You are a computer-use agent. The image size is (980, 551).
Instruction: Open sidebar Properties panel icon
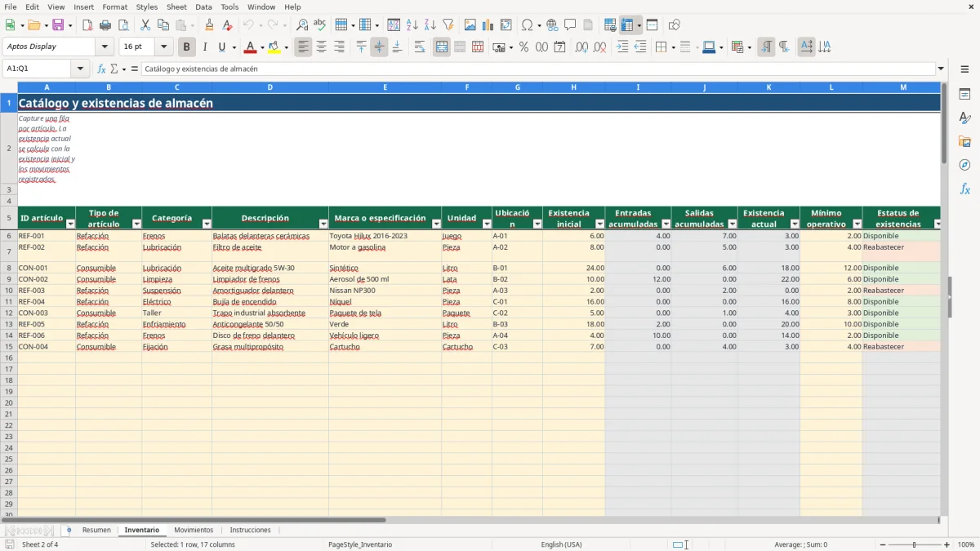(964, 94)
